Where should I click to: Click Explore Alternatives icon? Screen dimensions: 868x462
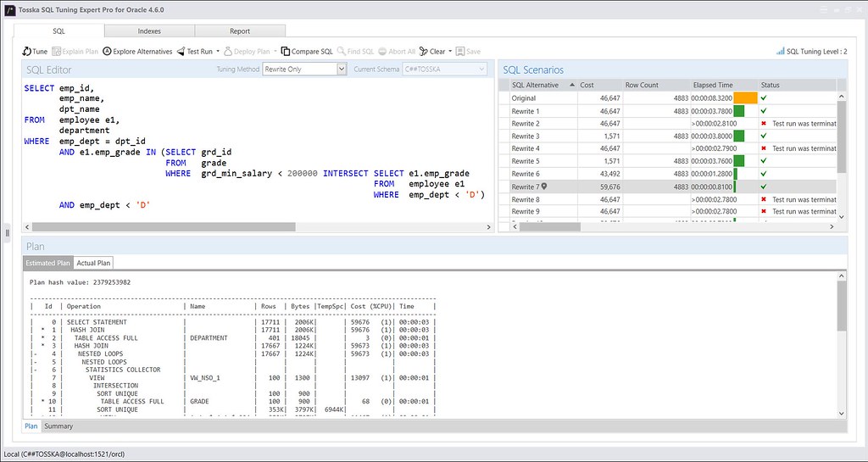point(108,52)
